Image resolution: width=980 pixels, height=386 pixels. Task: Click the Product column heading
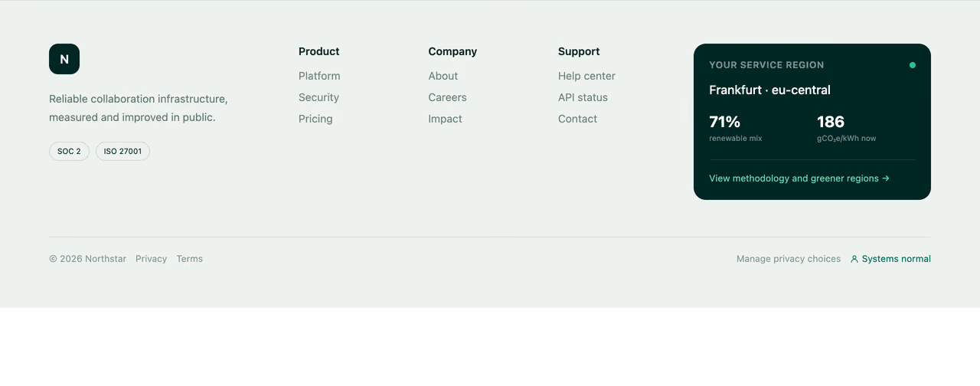pyautogui.click(x=318, y=51)
